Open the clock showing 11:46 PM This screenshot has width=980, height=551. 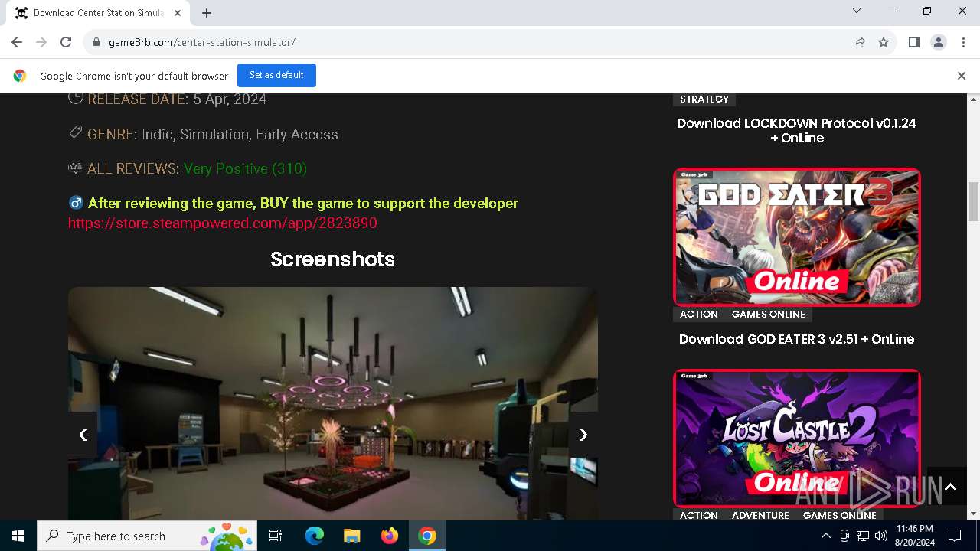914,536
